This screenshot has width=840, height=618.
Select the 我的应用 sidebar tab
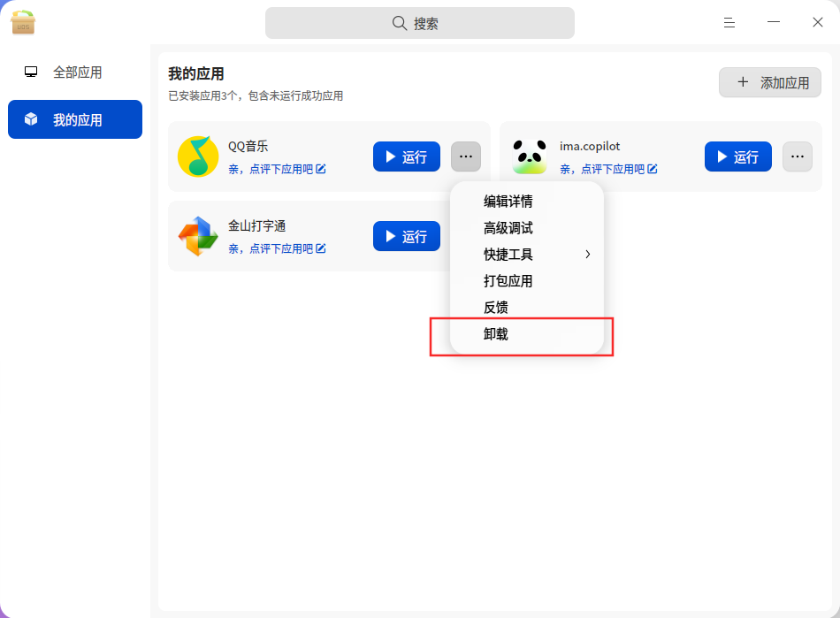pyautogui.click(x=75, y=119)
